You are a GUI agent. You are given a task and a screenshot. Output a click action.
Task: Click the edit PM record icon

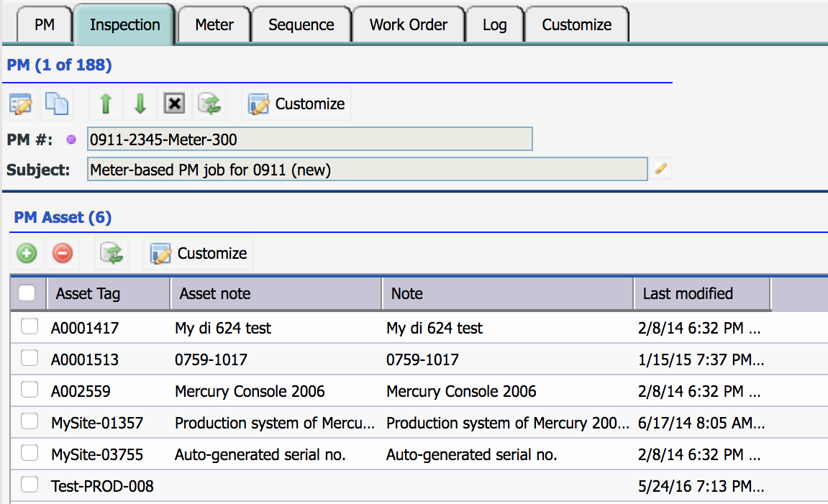[x=21, y=104]
